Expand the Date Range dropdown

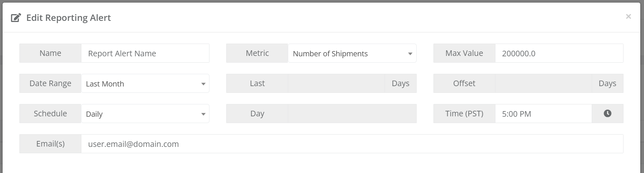145,84
